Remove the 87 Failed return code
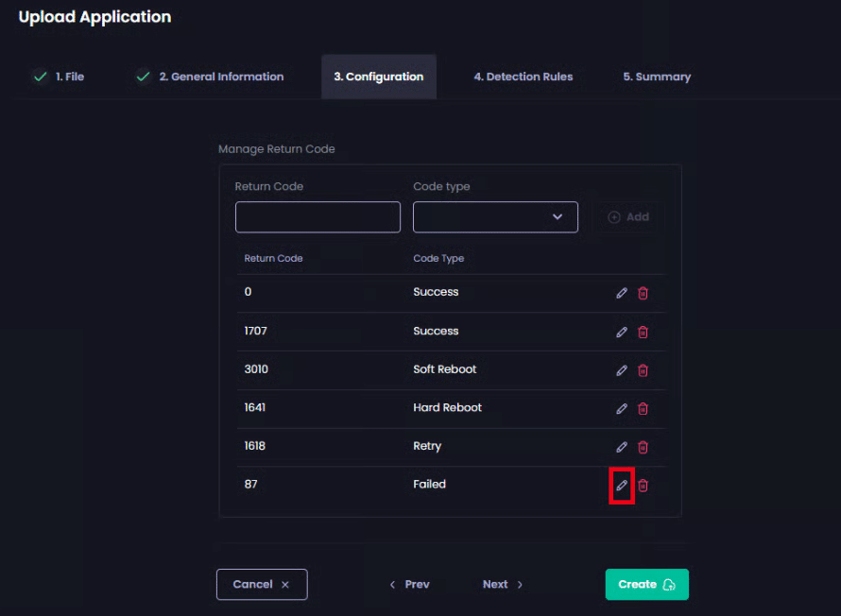The width and height of the screenshot is (841, 616). (x=643, y=486)
